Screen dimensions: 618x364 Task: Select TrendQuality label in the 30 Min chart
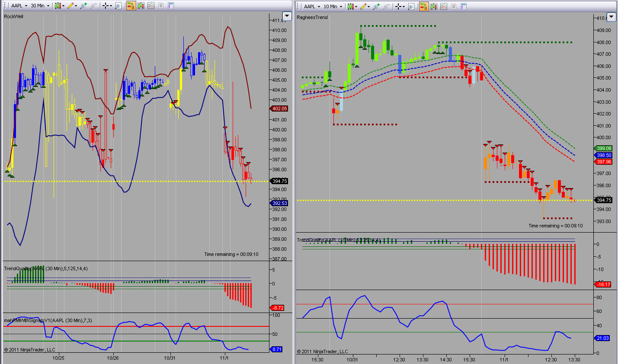point(46,268)
